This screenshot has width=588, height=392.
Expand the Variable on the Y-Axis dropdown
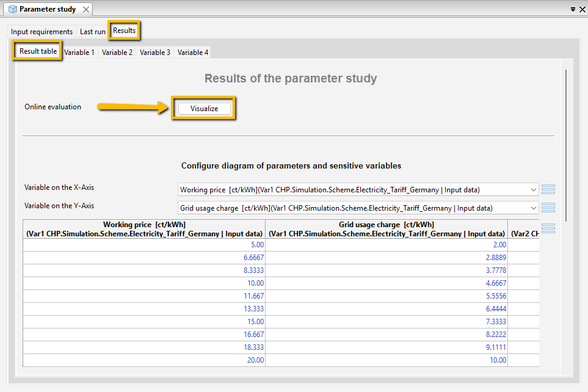click(533, 208)
